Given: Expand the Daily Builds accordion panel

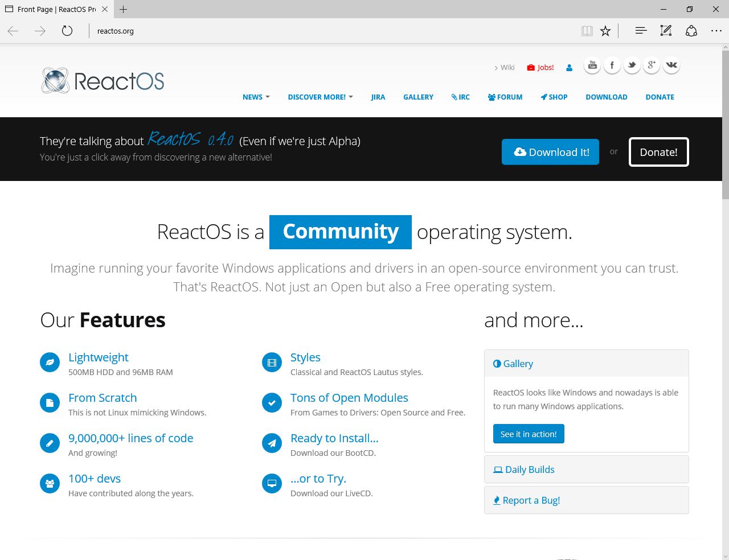Looking at the screenshot, I should click(587, 470).
